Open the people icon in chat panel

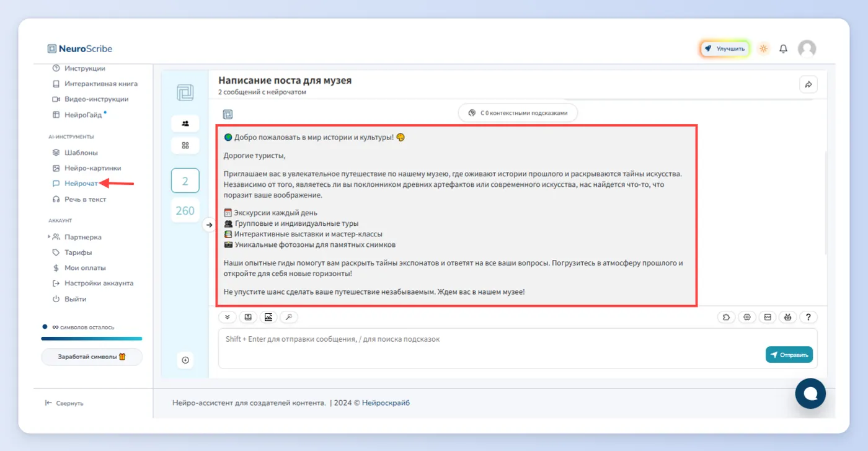[x=185, y=123]
